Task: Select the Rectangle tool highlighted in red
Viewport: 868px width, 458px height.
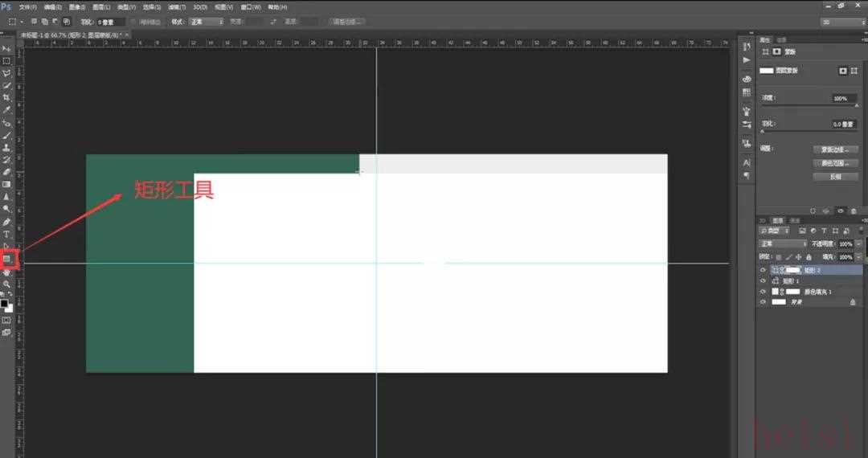Action: pyautogui.click(x=9, y=259)
